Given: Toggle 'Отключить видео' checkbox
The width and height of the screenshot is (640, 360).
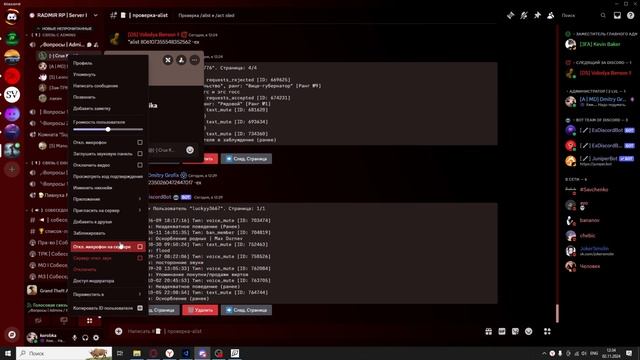Looking at the screenshot, I should click(x=140, y=165).
